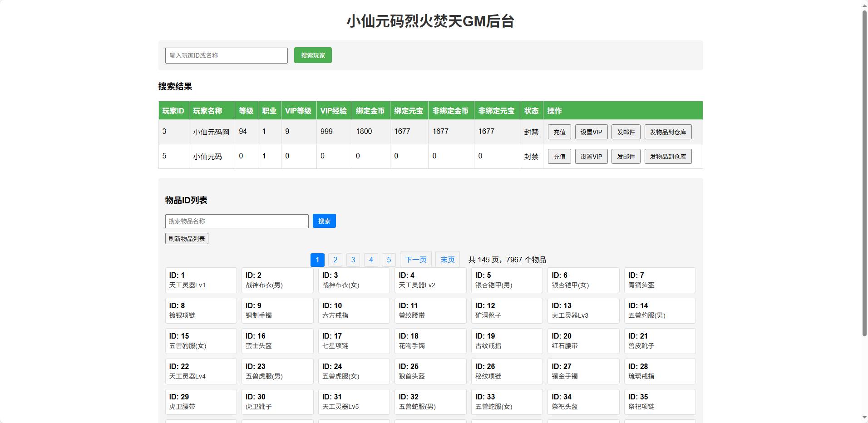Select item card ID: 1 天工灵器Lv1
This screenshot has width=868, height=423.
[201, 280]
